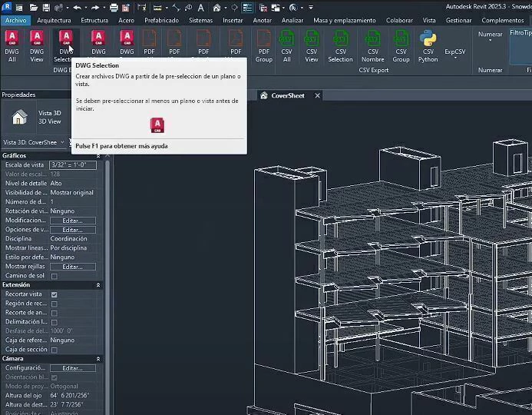Toggle the Región de rec... checkbox
Viewport: 532px width, 415px height.
55,304
